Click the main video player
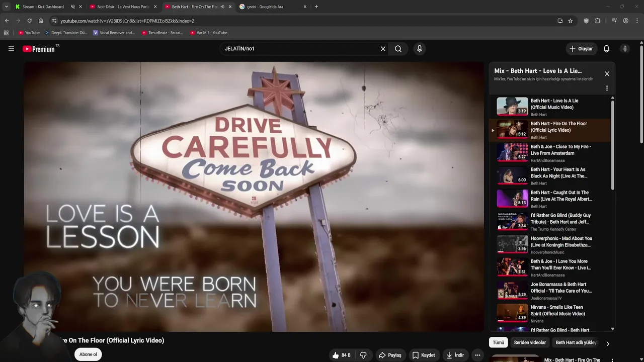This screenshot has height=362, width=644. [x=254, y=197]
